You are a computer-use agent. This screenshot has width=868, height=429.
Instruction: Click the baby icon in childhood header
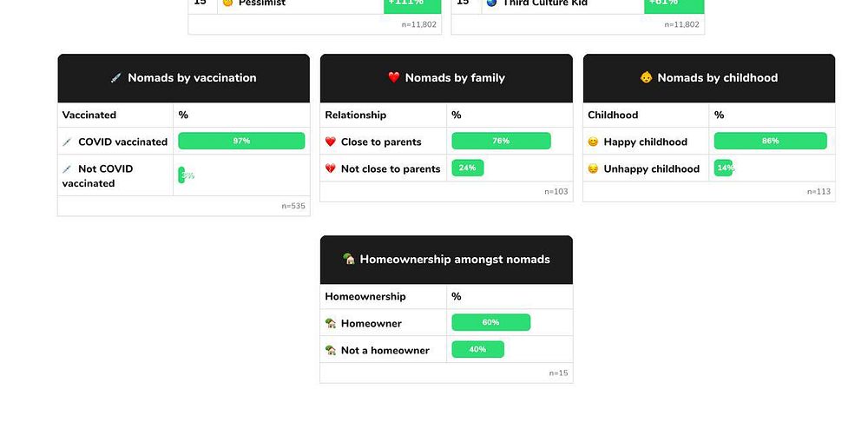tap(646, 77)
